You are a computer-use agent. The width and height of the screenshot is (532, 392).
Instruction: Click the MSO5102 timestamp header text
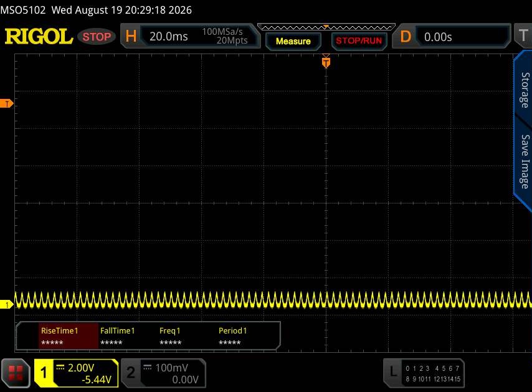(x=96, y=10)
